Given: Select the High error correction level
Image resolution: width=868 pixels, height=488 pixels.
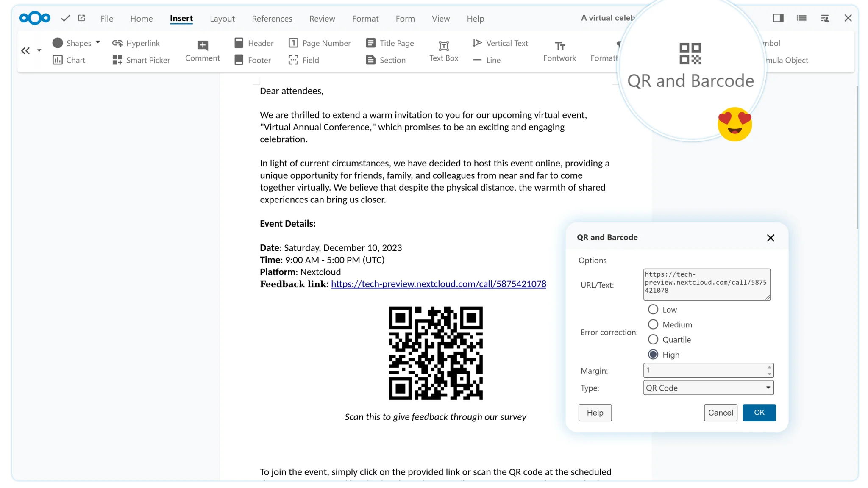Looking at the screenshot, I should [653, 355].
